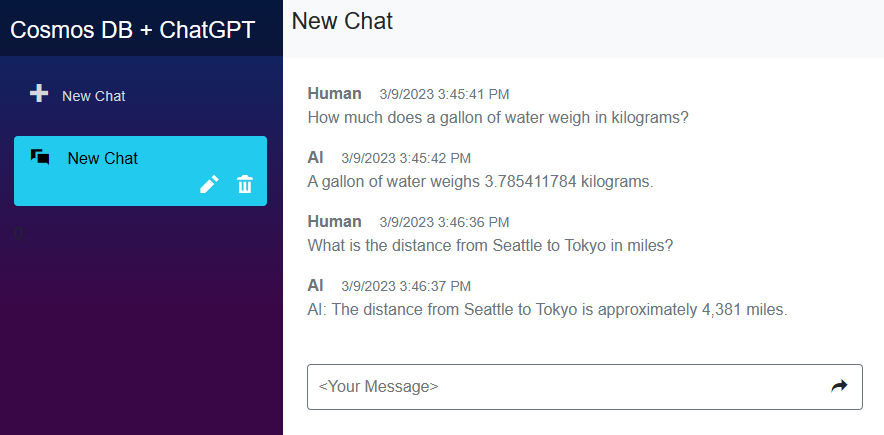Screen dimensions: 884x435
Task: Select the highlighted New Chat session name
Action: 102,158
